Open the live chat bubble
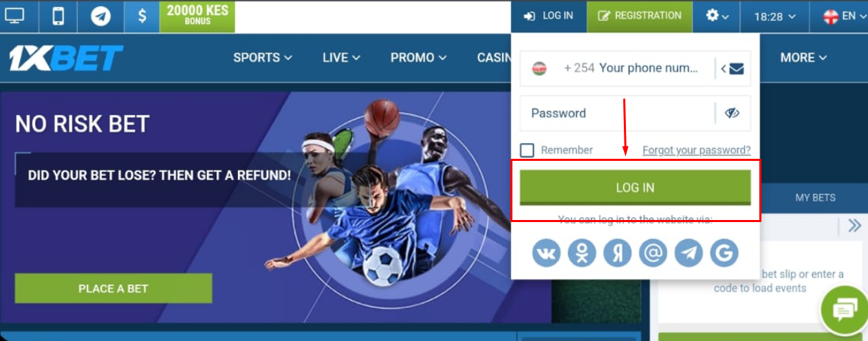The height and width of the screenshot is (341, 868). click(x=845, y=310)
